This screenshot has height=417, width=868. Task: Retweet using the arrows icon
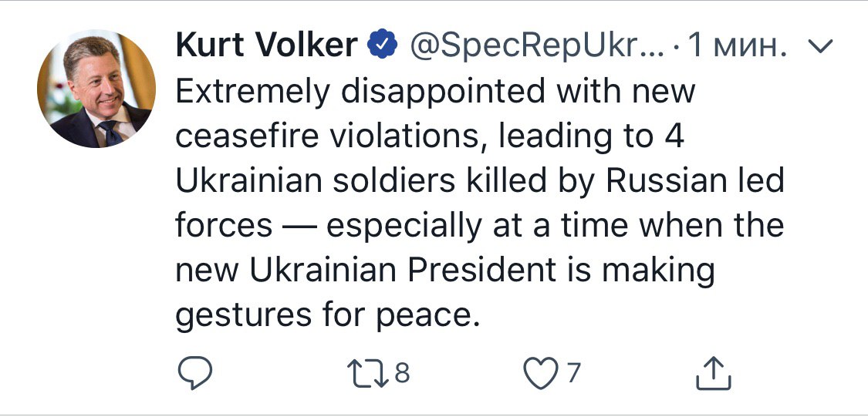point(368,374)
